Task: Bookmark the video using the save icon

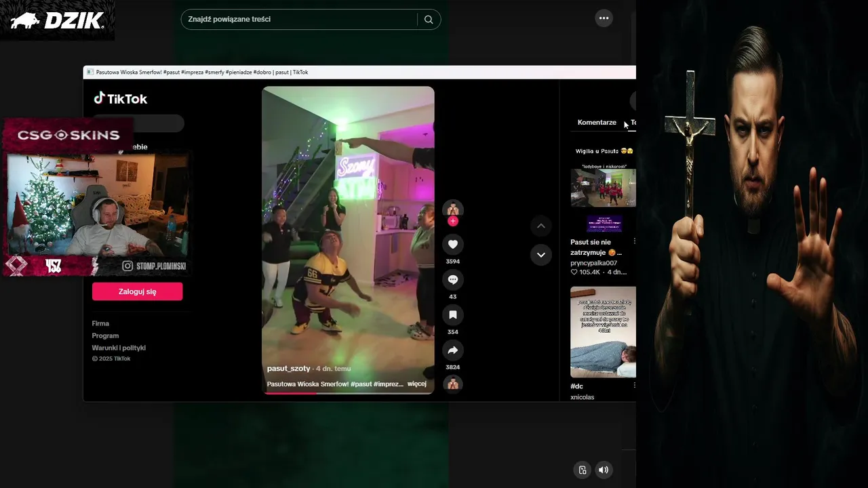Action: (x=453, y=315)
